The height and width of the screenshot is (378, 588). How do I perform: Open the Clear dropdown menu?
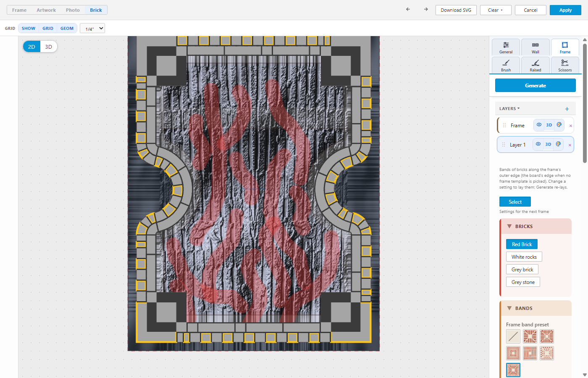coord(496,10)
